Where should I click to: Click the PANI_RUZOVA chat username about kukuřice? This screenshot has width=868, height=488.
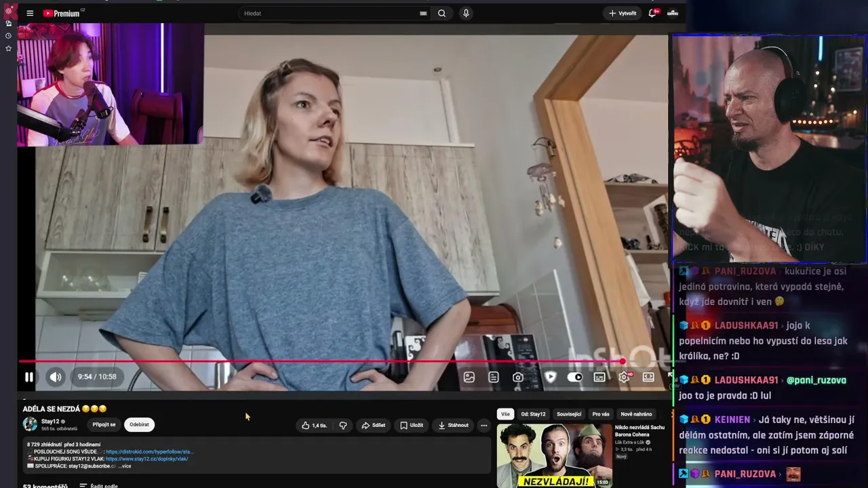coord(745,271)
